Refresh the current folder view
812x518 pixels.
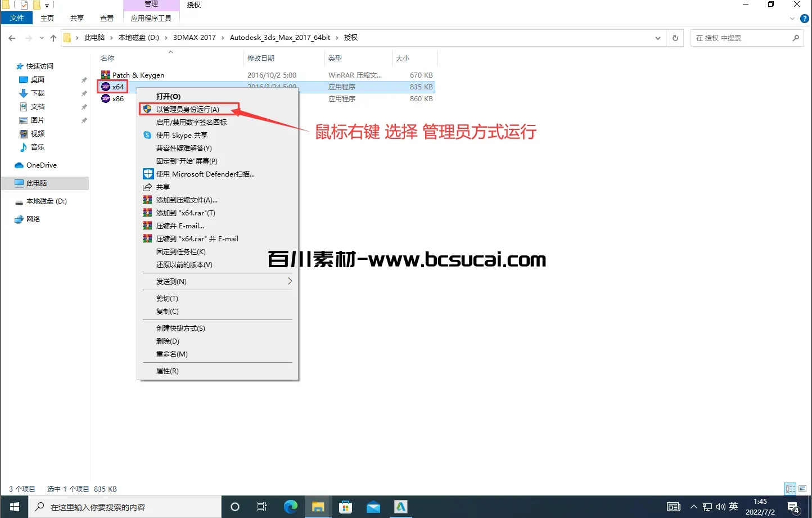[x=675, y=38]
